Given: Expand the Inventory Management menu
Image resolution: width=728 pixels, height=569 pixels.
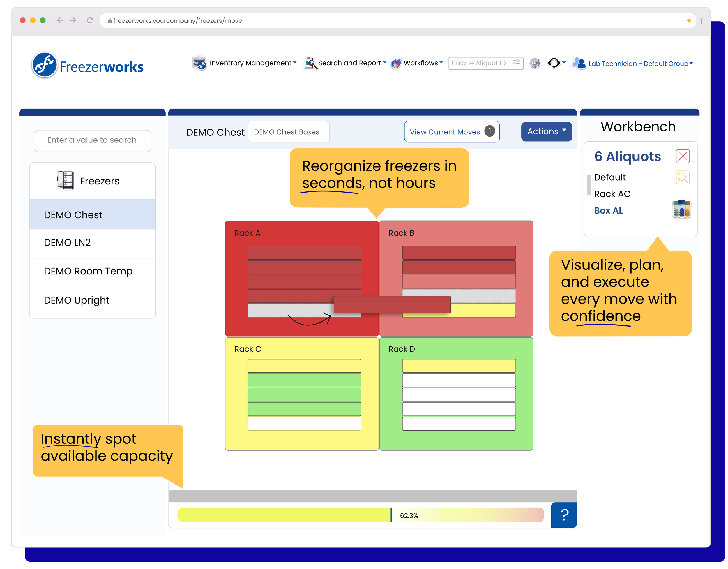Looking at the screenshot, I should tap(244, 63).
